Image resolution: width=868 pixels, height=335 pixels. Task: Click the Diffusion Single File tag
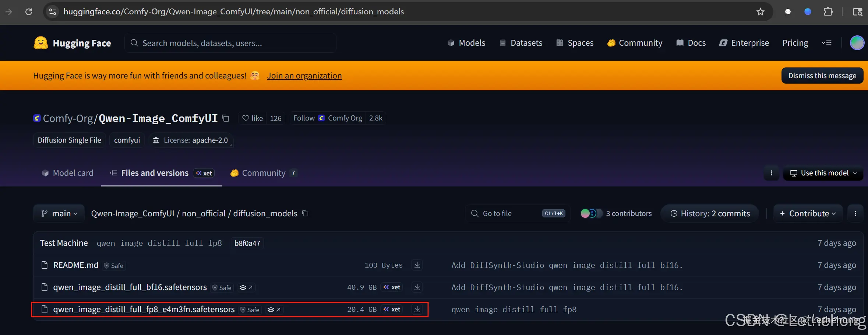[x=70, y=140]
